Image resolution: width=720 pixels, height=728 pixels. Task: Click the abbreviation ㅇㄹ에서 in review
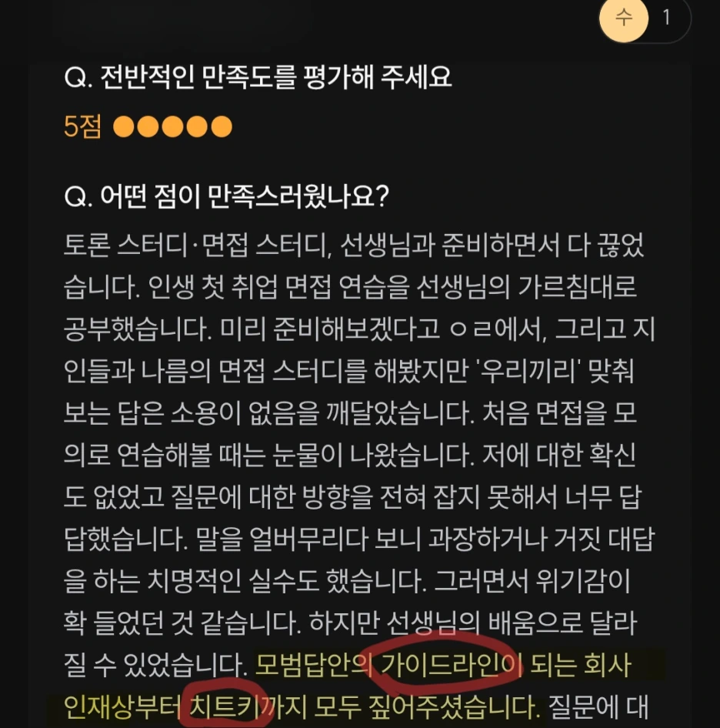point(496,329)
